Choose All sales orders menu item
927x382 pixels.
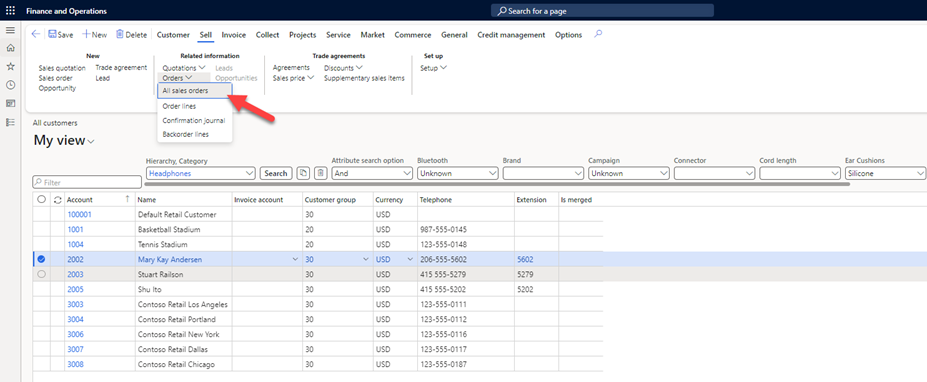pos(195,91)
